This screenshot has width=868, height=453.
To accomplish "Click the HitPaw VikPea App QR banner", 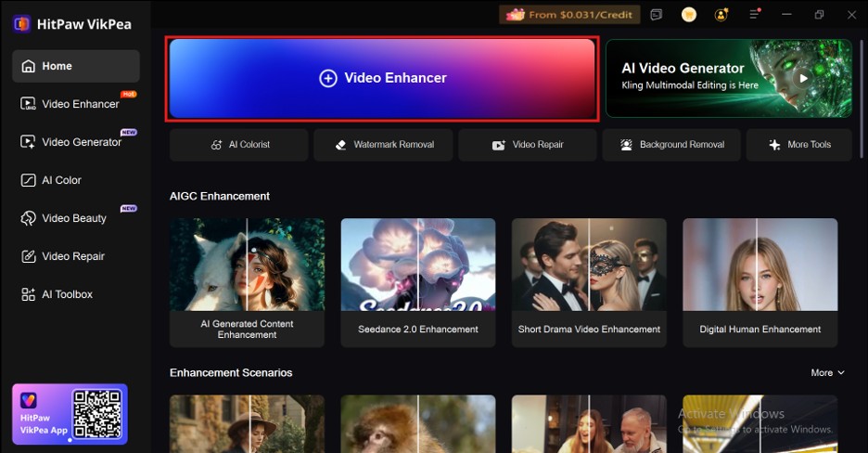I will (70, 414).
